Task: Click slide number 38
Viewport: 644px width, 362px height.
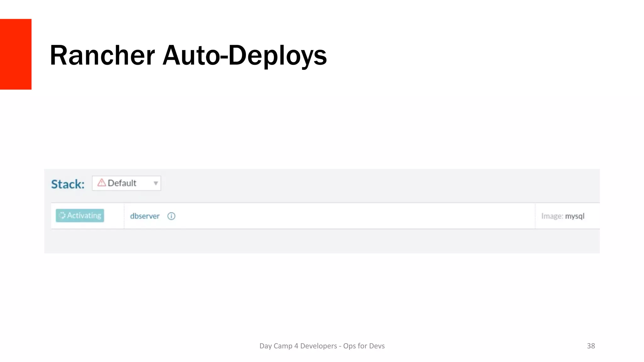Action: [x=591, y=346]
